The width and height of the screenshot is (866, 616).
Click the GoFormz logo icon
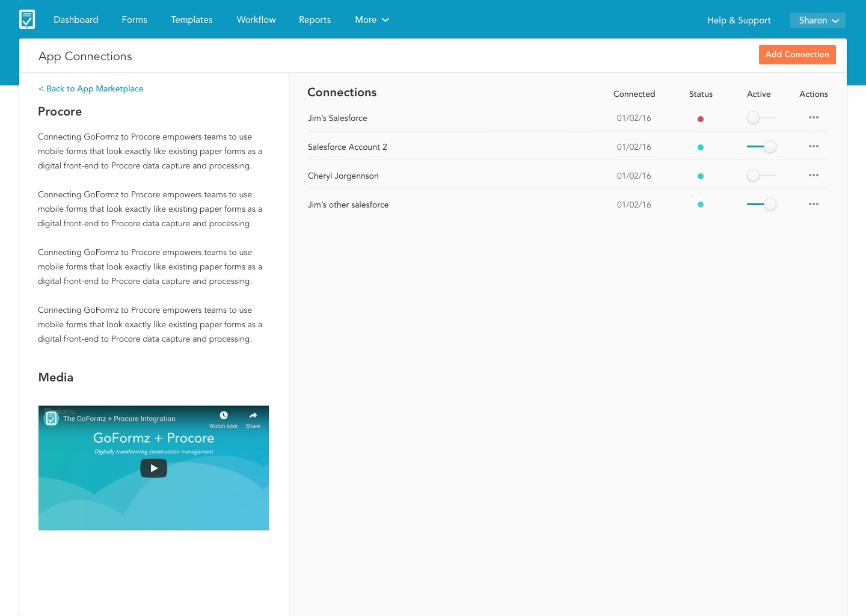click(27, 19)
